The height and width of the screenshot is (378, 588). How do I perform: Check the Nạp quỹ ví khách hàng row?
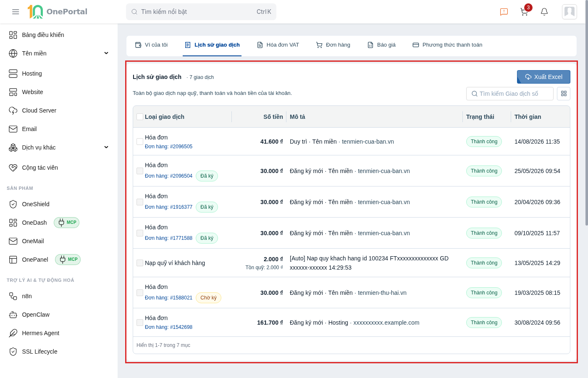point(140,263)
